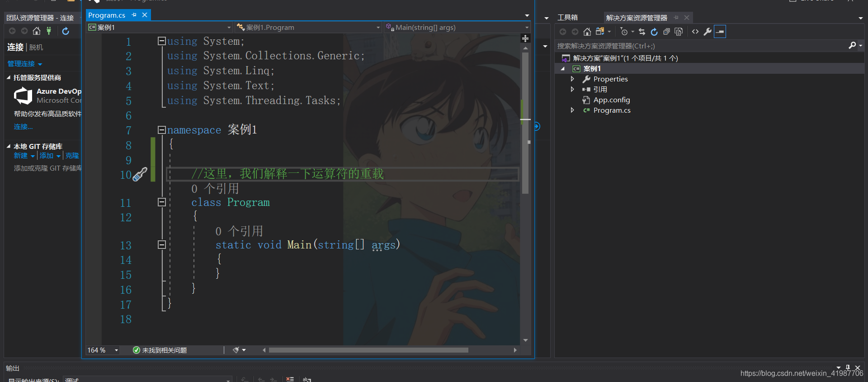The image size is (868, 382).
Task: Collapse the using directives block
Action: click(162, 41)
